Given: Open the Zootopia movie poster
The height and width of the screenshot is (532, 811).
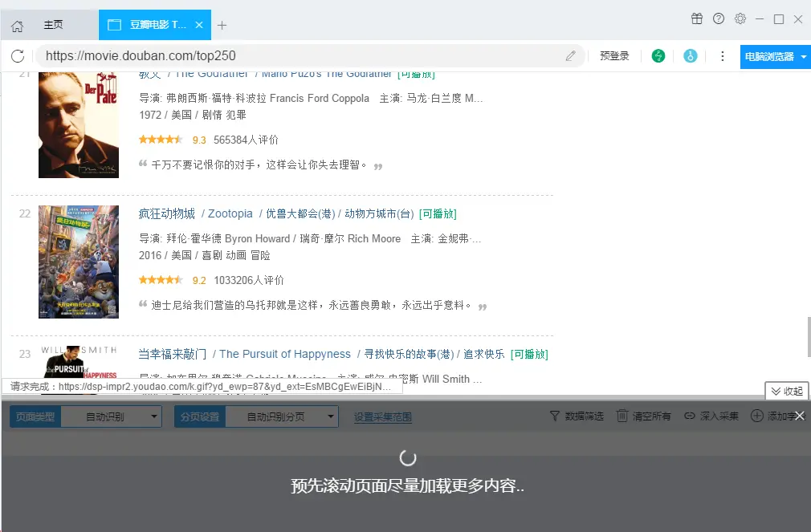Looking at the screenshot, I should pos(79,262).
